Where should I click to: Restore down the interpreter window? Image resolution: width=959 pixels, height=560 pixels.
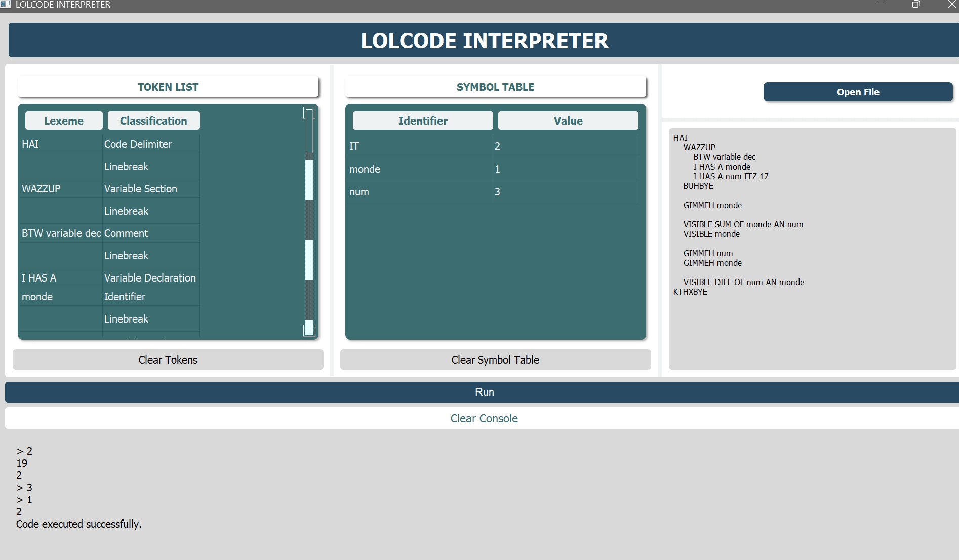(x=916, y=5)
